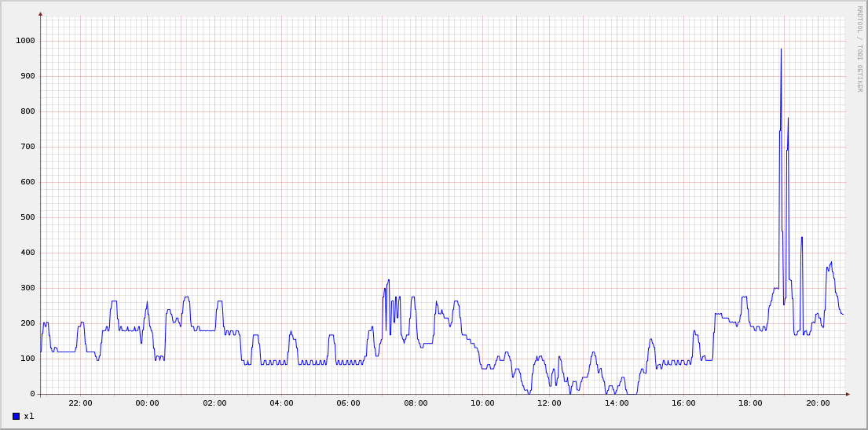Click the red arrow ending the x-axis
868x430 pixels.
[x=848, y=394]
